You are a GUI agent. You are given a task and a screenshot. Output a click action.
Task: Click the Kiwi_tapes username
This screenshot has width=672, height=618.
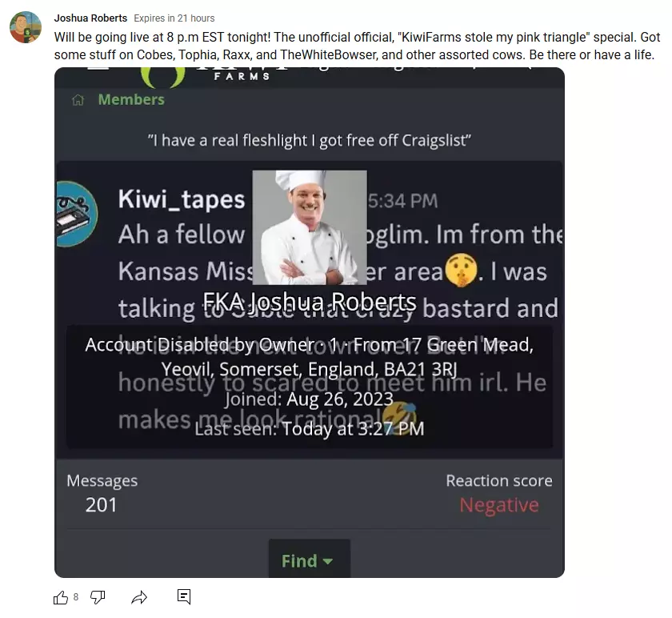point(182,200)
